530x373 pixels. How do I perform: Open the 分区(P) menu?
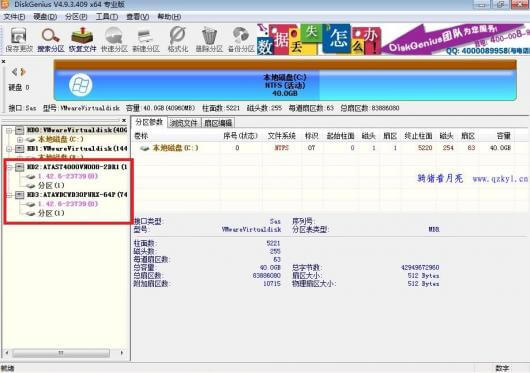(x=76, y=17)
